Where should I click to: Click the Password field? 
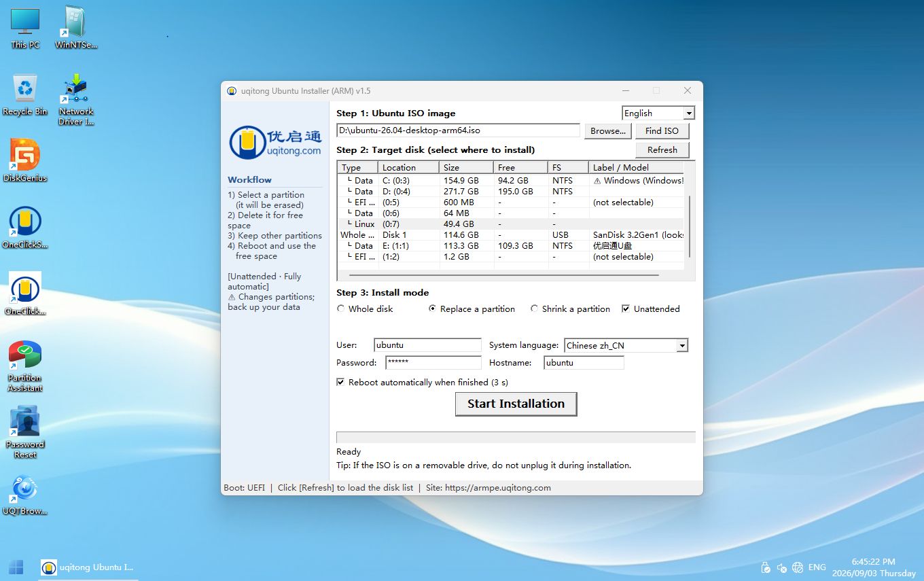433,363
